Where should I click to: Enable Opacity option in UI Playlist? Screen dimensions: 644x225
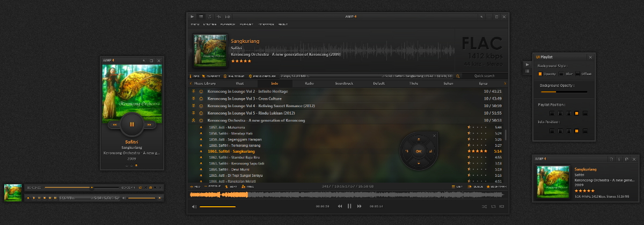540,73
